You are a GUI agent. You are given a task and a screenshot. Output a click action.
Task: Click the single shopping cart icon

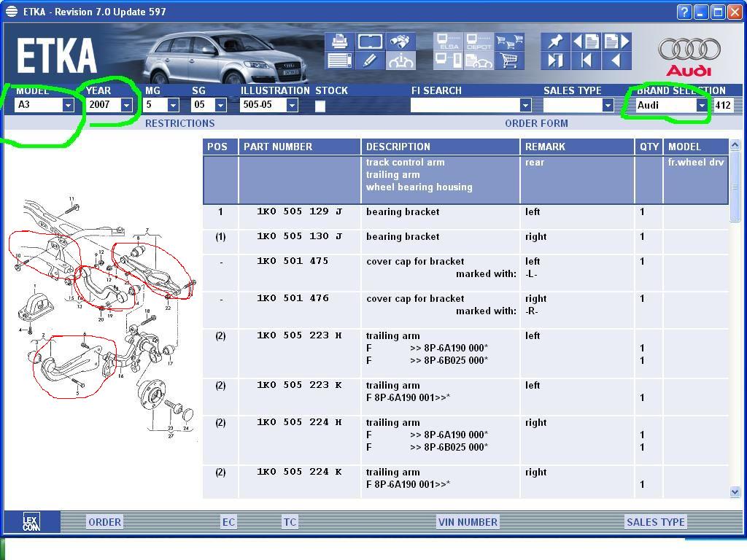[509, 61]
